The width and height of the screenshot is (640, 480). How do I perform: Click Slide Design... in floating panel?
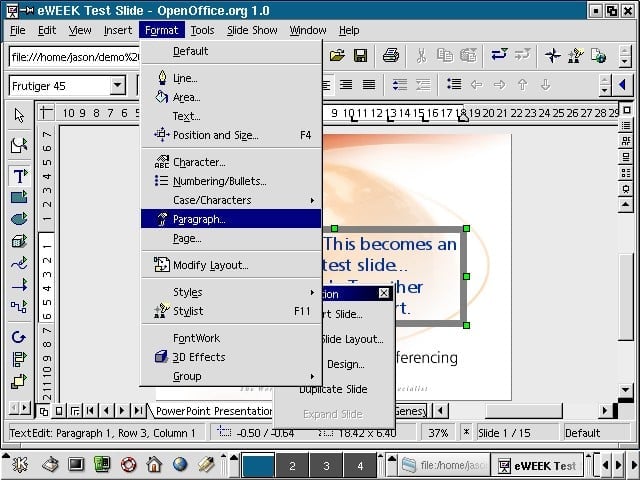(346, 364)
